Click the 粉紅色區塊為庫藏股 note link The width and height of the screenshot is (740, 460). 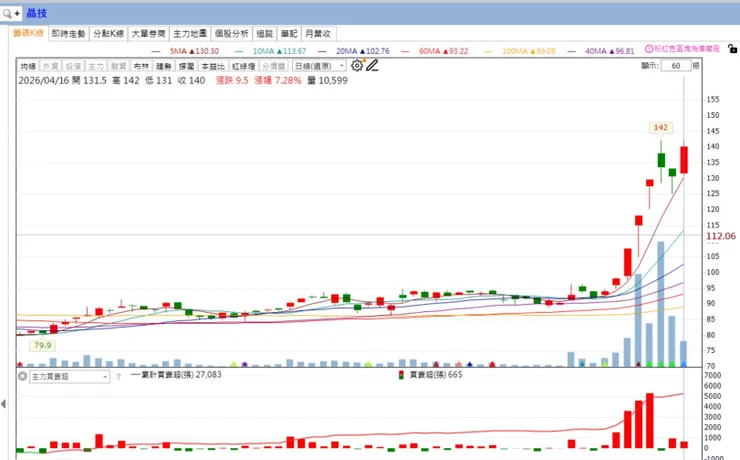click(687, 49)
